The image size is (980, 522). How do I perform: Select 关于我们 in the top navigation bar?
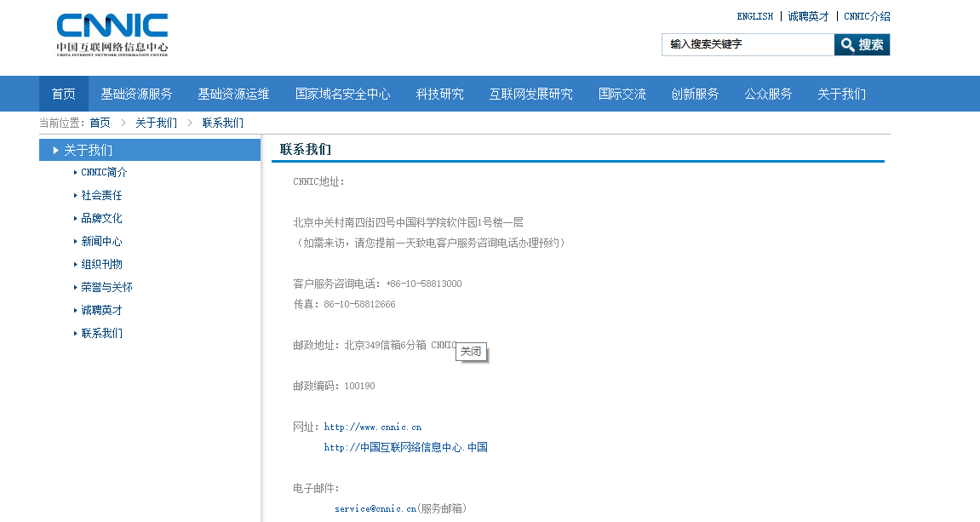coord(841,94)
